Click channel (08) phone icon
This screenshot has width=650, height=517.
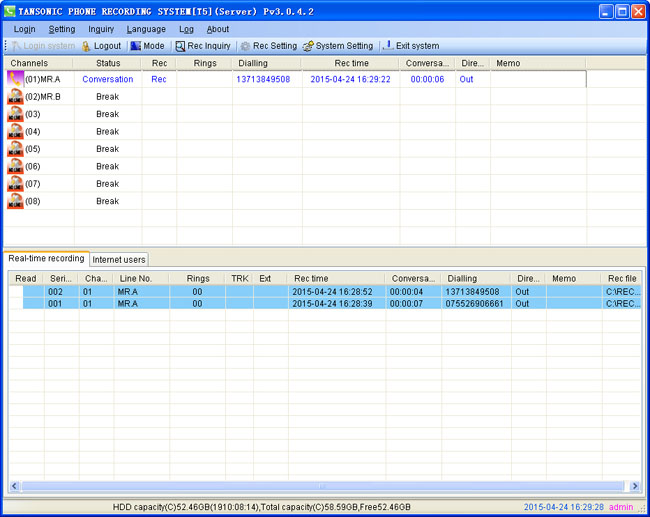[x=15, y=201]
